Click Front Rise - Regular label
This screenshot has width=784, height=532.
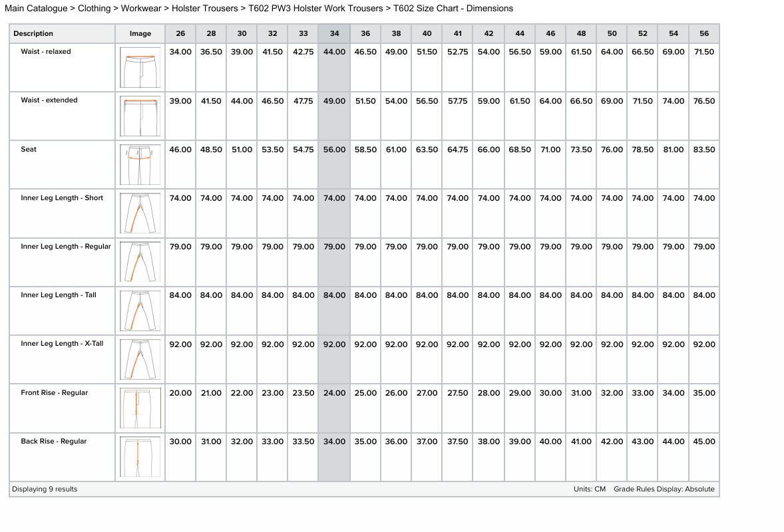54,392
